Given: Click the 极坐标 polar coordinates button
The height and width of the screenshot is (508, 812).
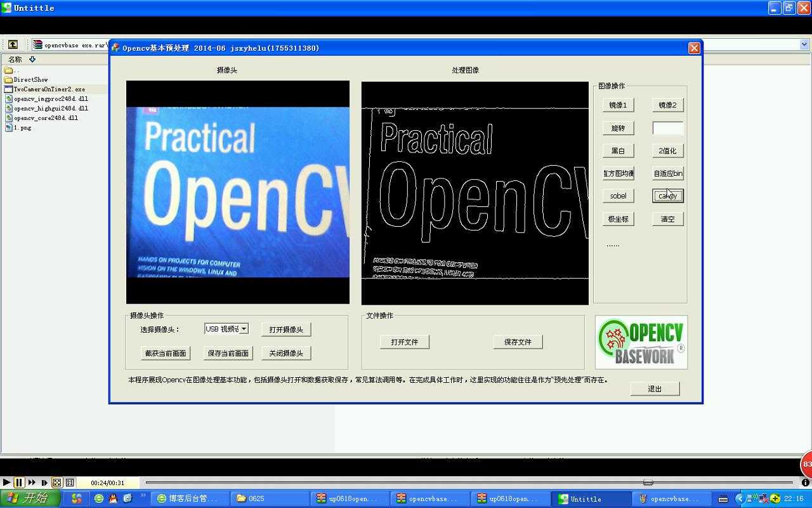Looking at the screenshot, I should pyautogui.click(x=618, y=219).
